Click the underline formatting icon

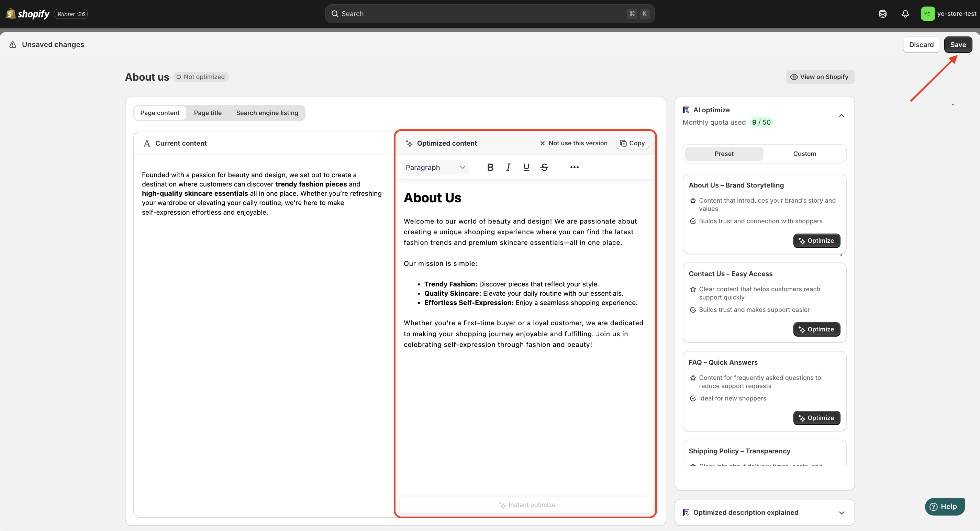point(526,167)
